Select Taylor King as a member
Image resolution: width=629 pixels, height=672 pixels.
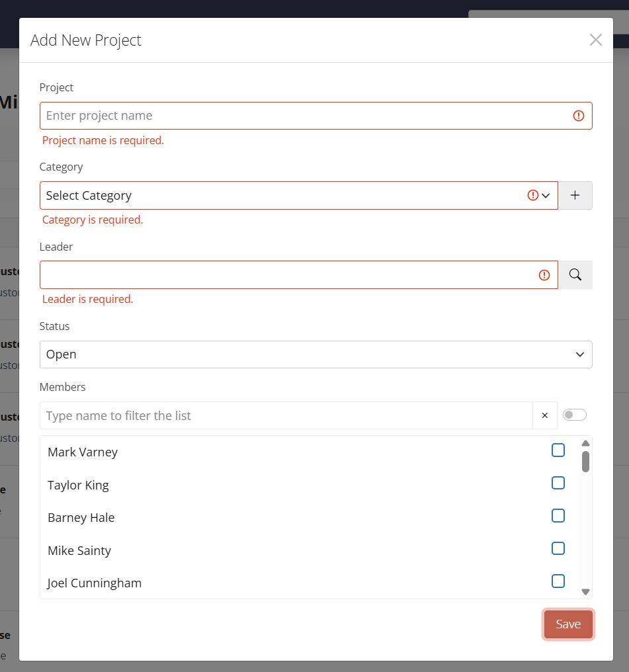[x=558, y=483]
